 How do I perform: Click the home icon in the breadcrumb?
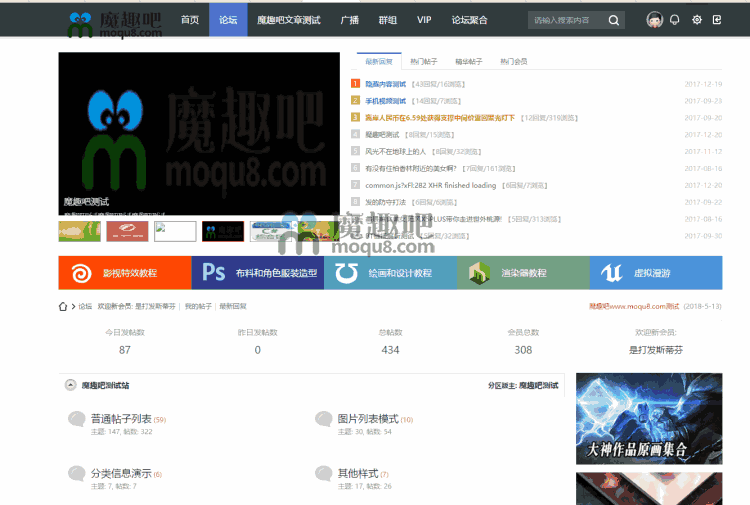(63, 307)
